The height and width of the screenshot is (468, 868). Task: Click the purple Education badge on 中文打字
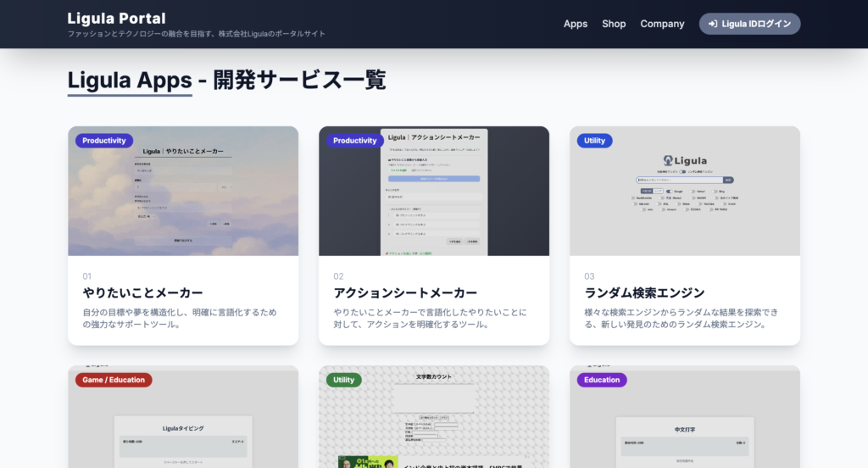[x=602, y=380]
